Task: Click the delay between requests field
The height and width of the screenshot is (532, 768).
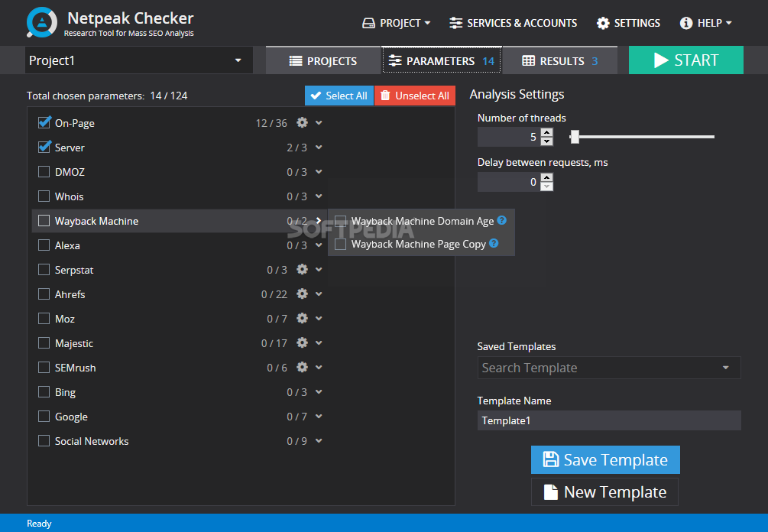Action: coord(509,182)
